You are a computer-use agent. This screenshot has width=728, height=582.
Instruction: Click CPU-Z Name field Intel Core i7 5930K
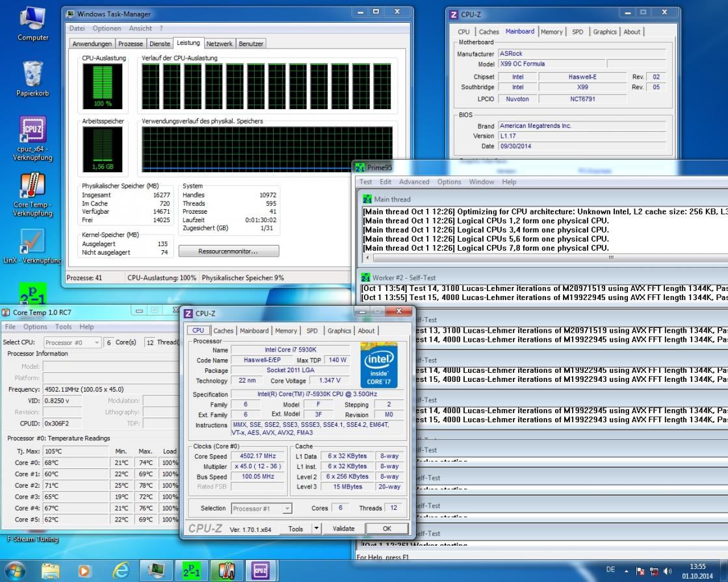point(290,349)
